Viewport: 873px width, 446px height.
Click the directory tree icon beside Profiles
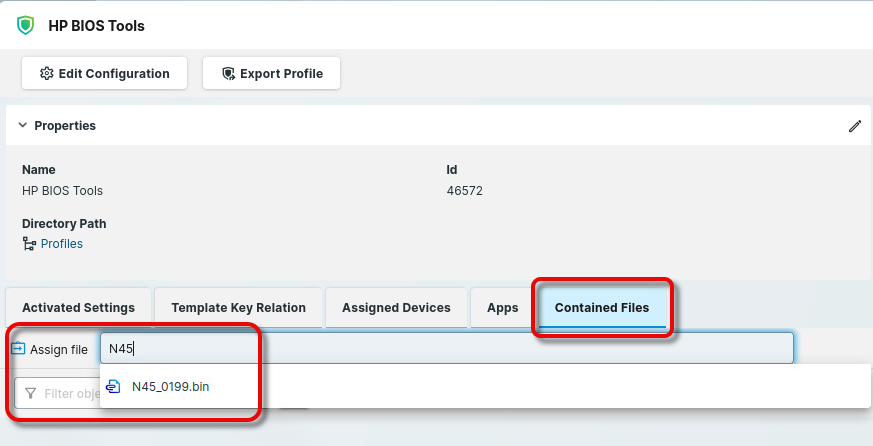coord(29,244)
